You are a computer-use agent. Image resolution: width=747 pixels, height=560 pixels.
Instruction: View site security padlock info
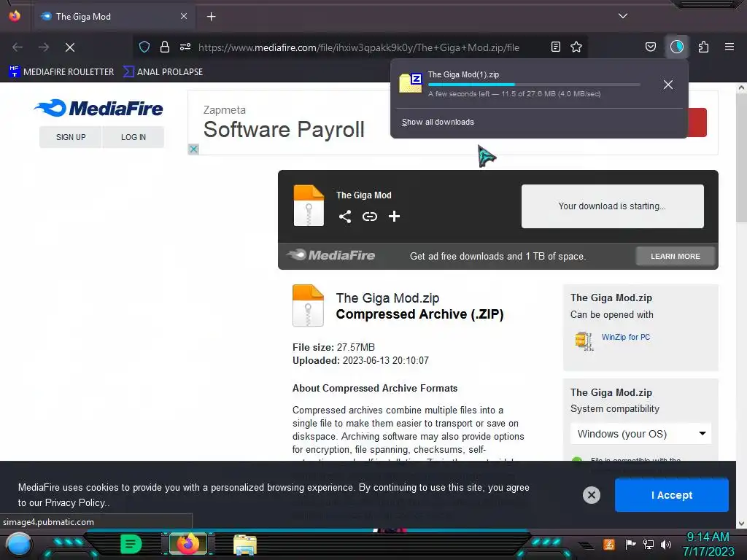(165, 47)
